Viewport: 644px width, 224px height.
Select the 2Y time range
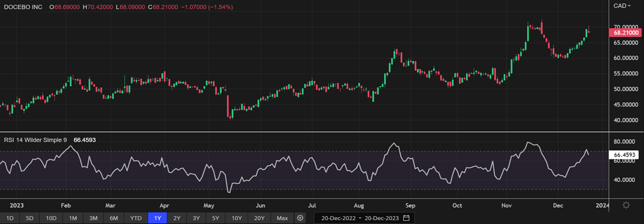(x=177, y=218)
